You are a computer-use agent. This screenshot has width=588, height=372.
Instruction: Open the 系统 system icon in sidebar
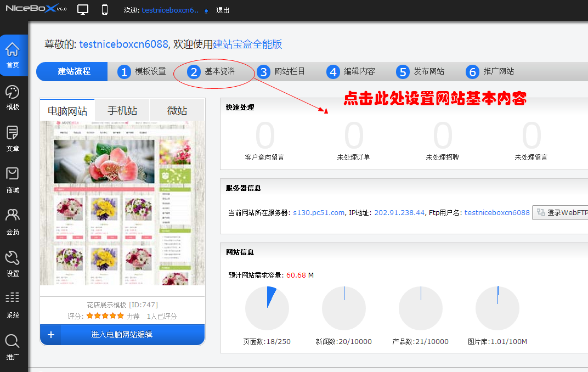point(13,302)
